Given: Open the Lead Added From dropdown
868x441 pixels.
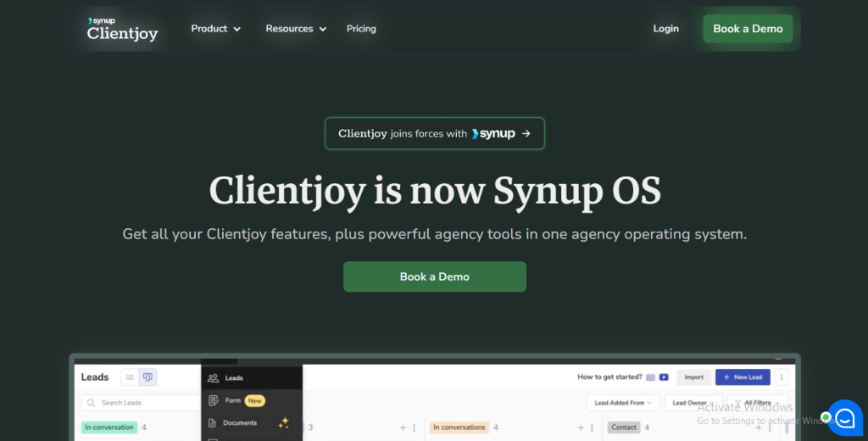Looking at the screenshot, I should [623, 403].
